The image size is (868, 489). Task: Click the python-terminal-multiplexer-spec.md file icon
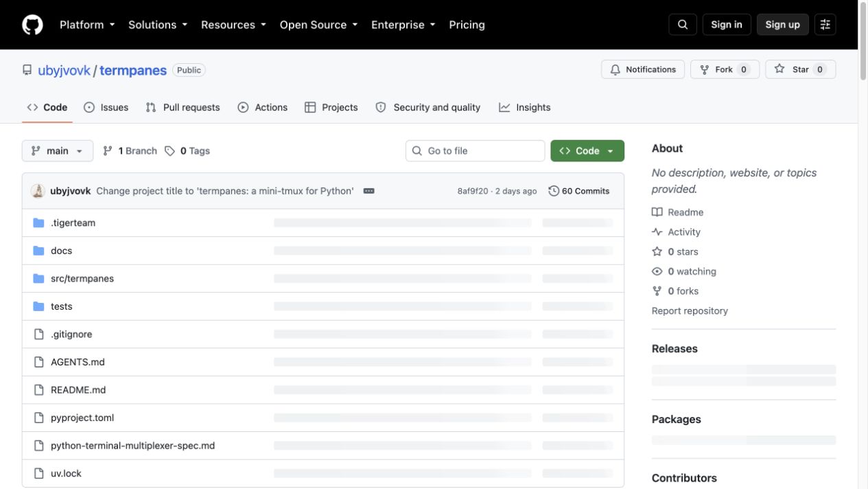[x=38, y=446]
